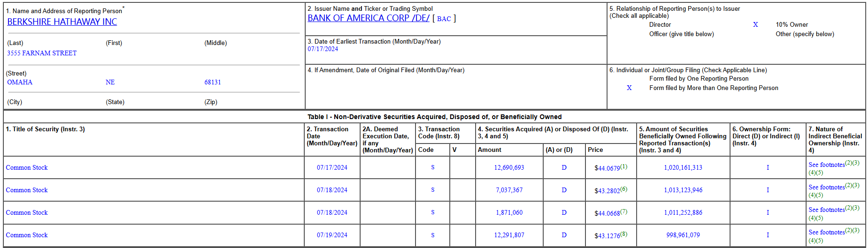Click the earliest transaction date 07/17/2024
Screen dimensions: 868x248
point(323,49)
